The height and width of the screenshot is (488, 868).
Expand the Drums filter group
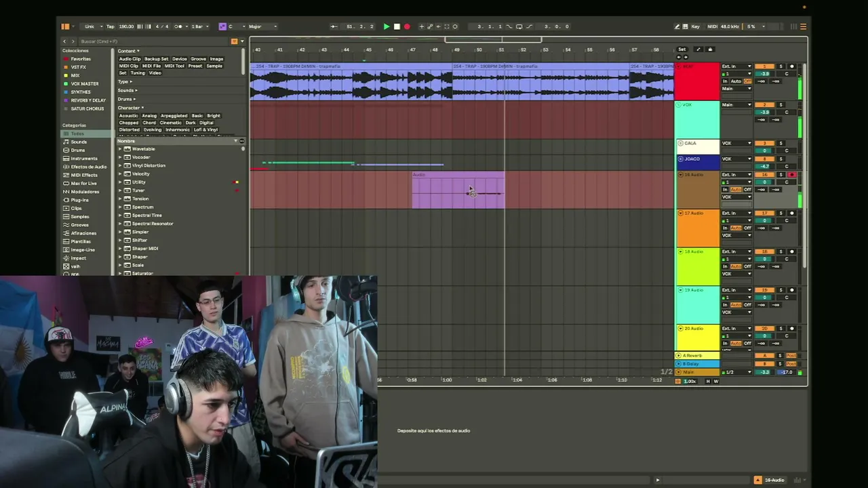pos(127,99)
